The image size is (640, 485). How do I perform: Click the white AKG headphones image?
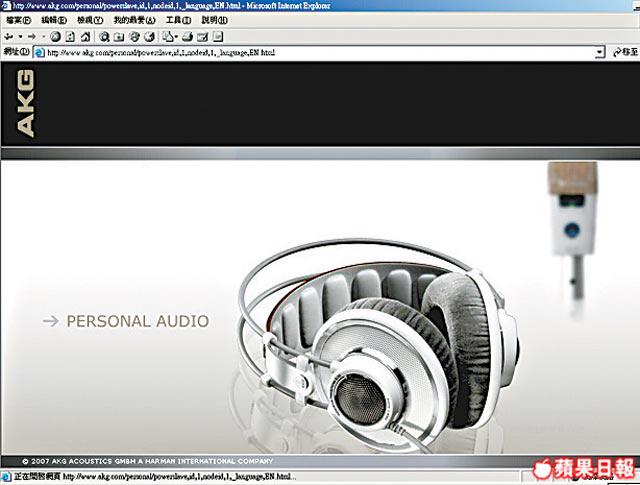point(378,345)
